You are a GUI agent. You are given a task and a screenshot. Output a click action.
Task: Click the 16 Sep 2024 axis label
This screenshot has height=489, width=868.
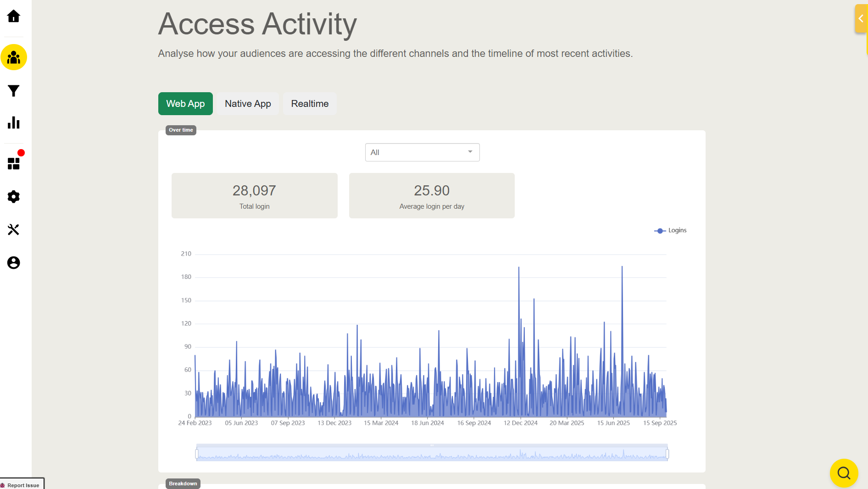(x=474, y=423)
